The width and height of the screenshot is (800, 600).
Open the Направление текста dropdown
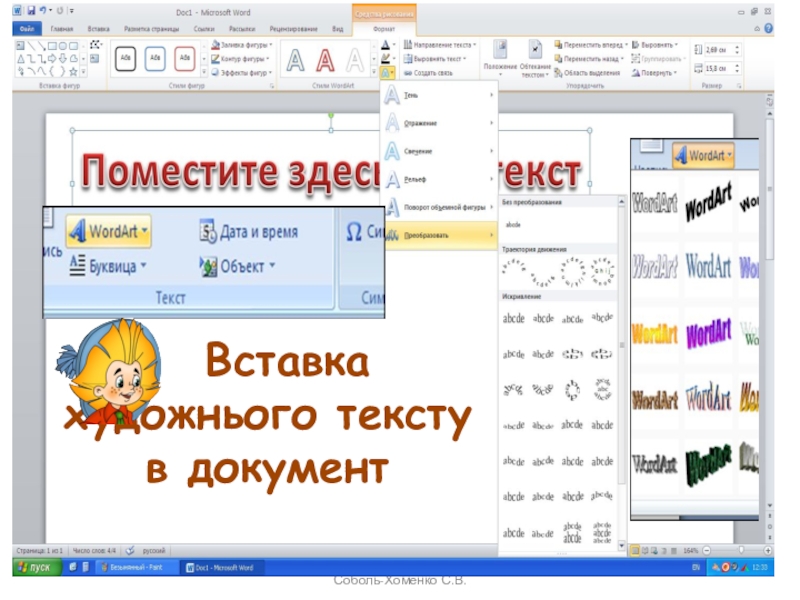(440, 45)
